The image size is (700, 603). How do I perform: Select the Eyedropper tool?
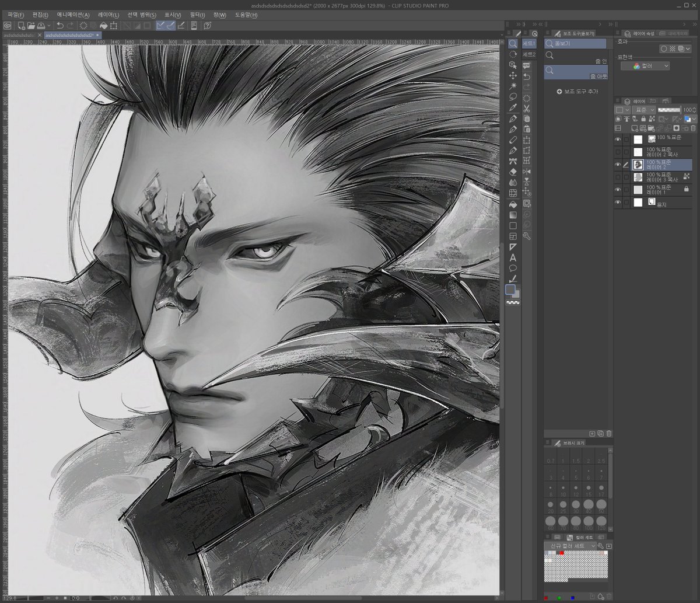tap(513, 107)
